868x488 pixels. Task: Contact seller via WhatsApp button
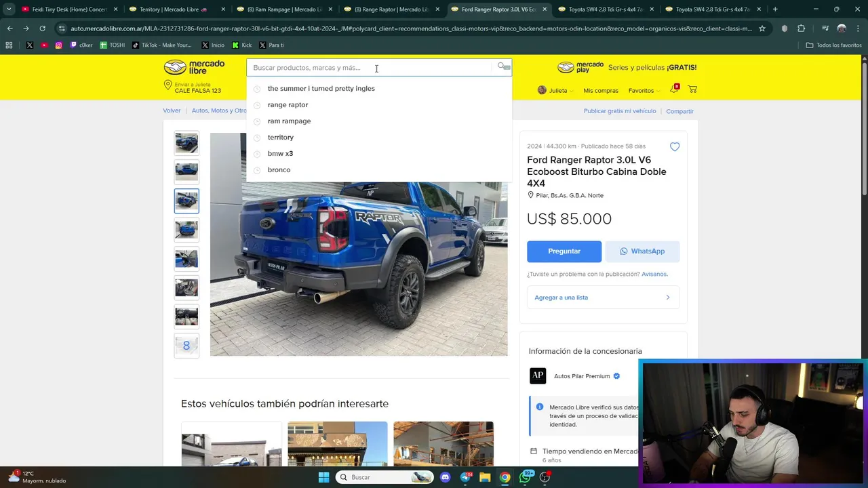click(x=642, y=251)
